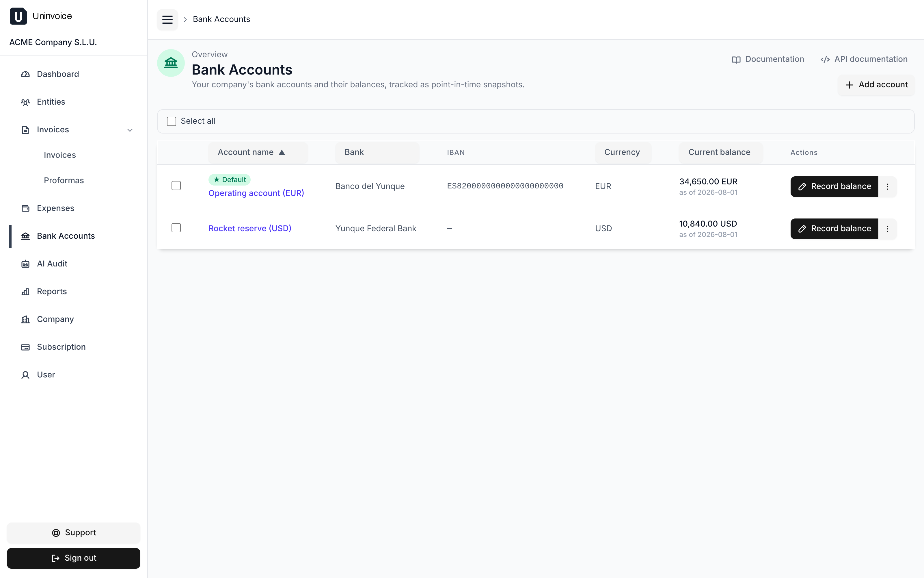Toggle the hamburger sidebar menu button
Screen dimensions: 924x578
click(167, 19)
